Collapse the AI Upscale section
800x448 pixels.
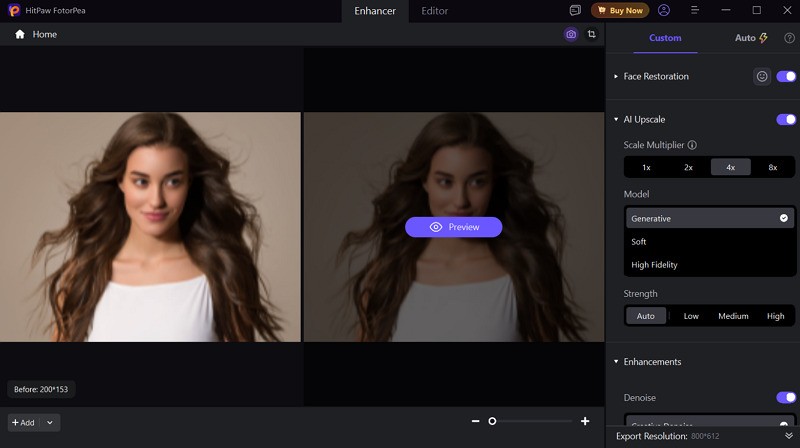616,119
